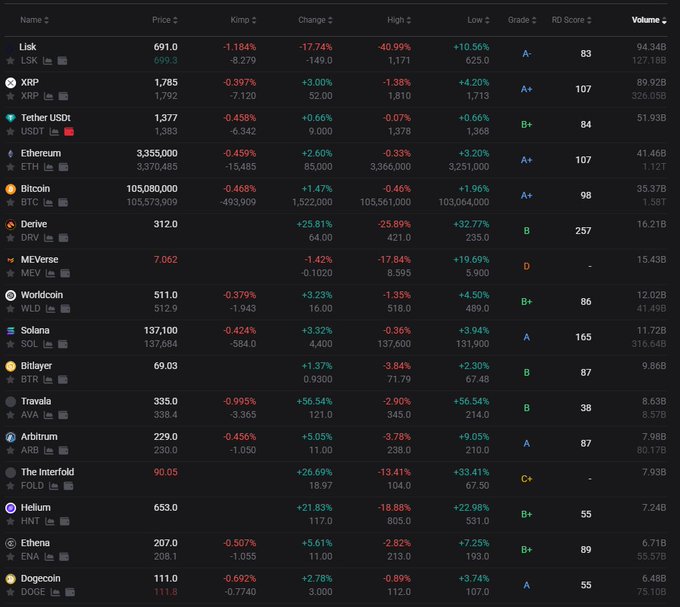The width and height of the screenshot is (680, 607).
Task: Click the gray window icon beside DOGE
Action: tap(70, 592)
